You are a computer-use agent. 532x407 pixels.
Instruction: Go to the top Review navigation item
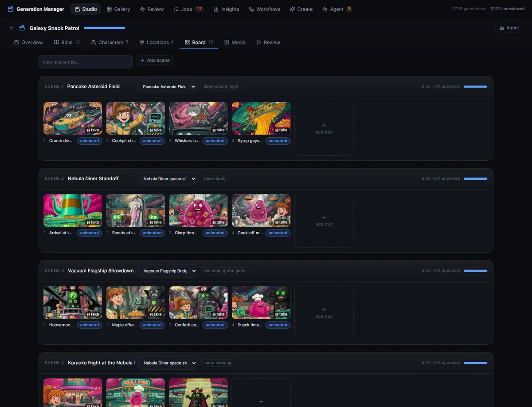[152, 9]
